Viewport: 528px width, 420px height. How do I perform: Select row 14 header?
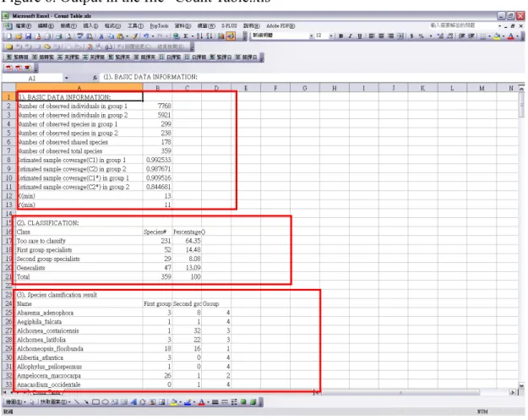[x=8, y=214]
